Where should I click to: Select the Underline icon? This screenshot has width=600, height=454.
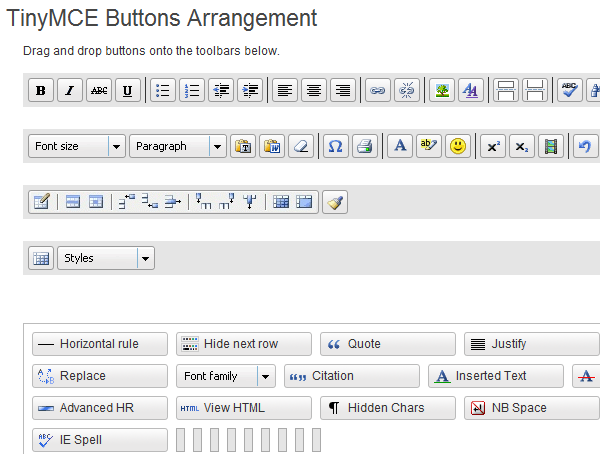coord(127,90)
